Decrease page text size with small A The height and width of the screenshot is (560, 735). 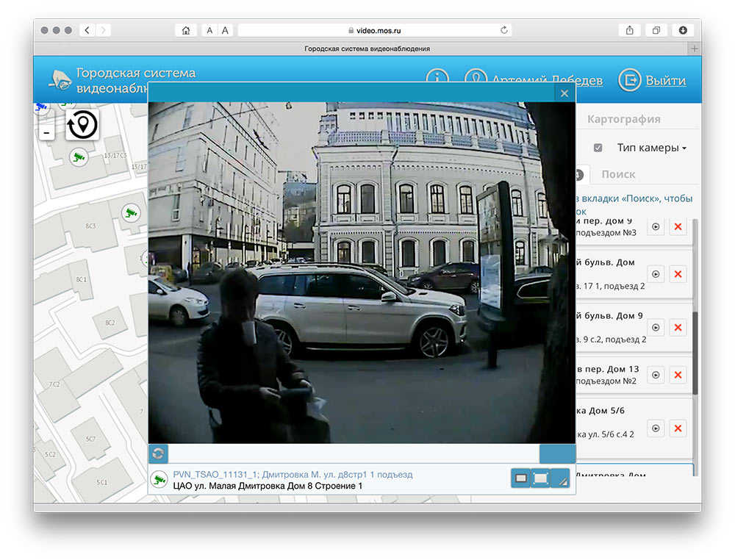tap(209, 30)
